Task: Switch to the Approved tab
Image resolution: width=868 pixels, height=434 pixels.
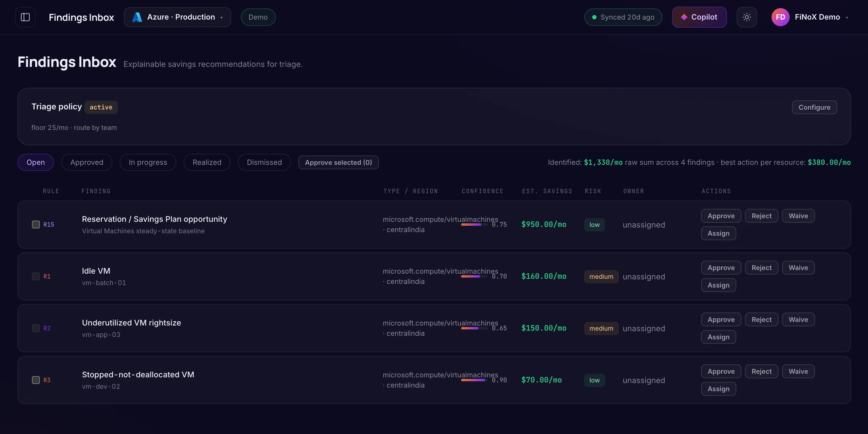Action: click(x=87, y=162)
